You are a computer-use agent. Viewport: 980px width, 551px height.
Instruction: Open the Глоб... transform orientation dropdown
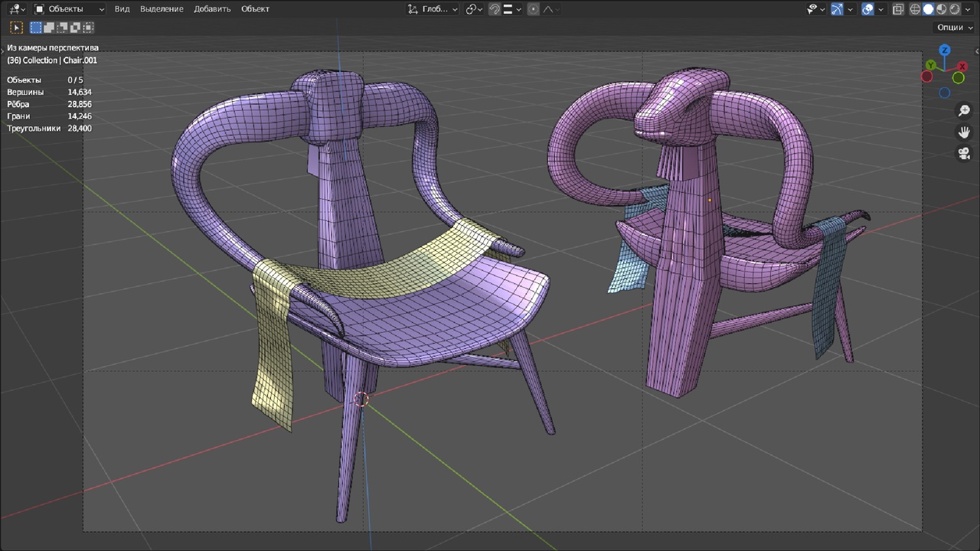click(433, 9)
